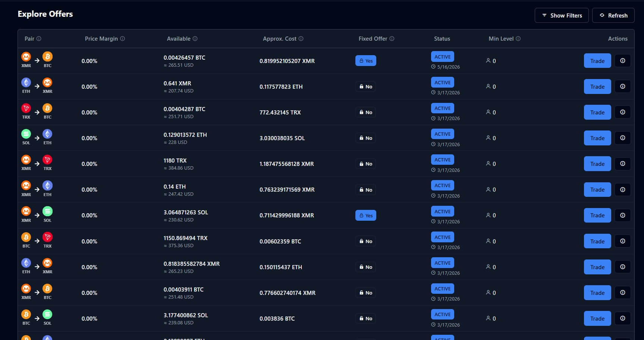This screenshot has height=340, width=644.
Task: Click the SOL coin icon in the 3.064871263 SOL row
Action: (x=47, y=211)
